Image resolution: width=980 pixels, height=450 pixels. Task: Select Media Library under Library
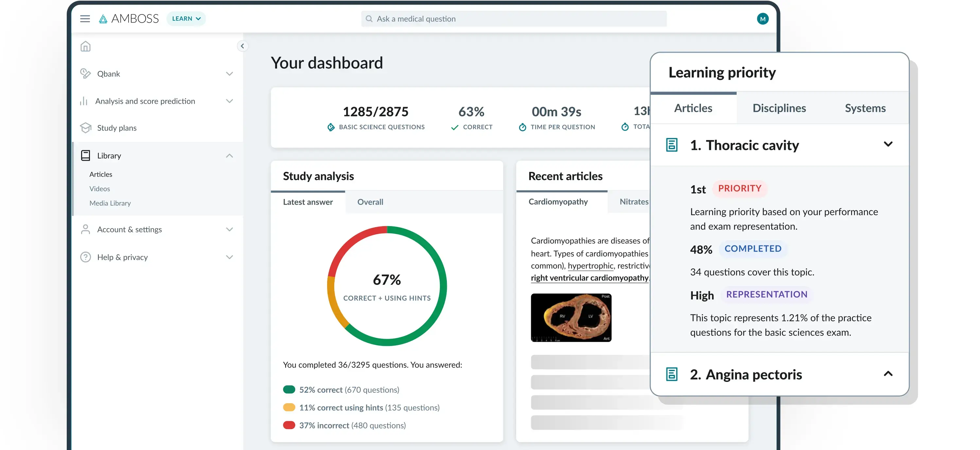(x=110, y=203)
